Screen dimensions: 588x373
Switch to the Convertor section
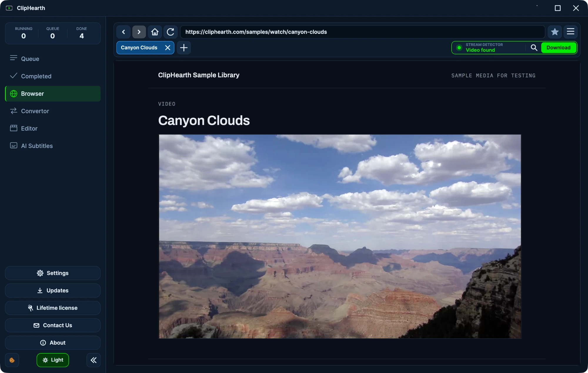[53, 111]
